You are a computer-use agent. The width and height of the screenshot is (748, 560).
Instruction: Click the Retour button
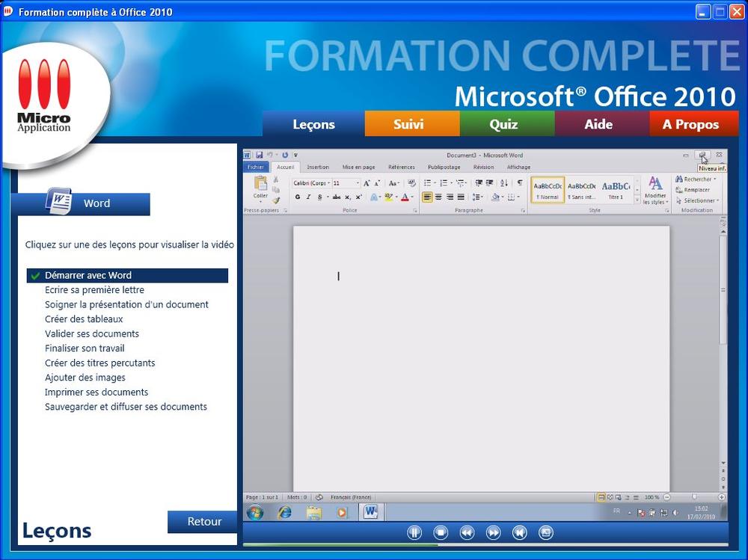tap(202, 521)
